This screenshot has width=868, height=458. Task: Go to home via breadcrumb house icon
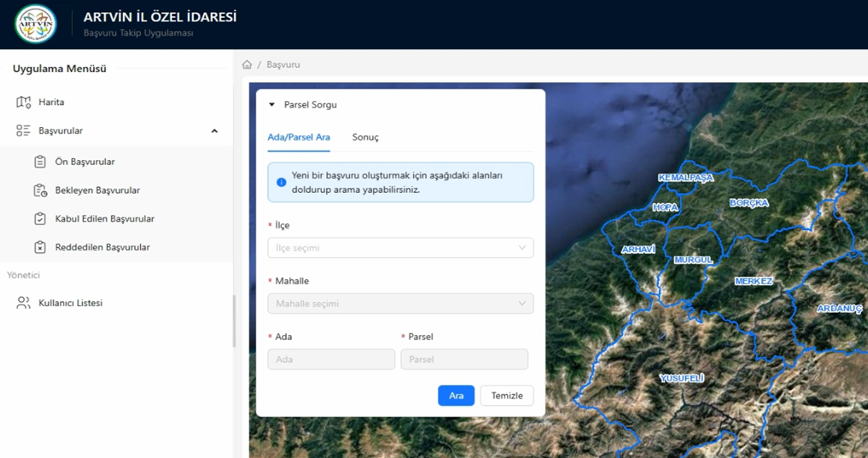tap(247, 64)
